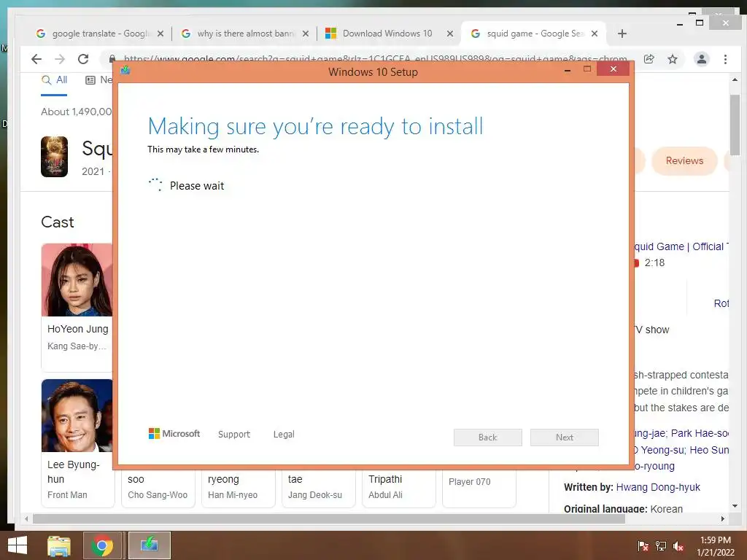Click the Player 070 cast card

coord(479,488)
